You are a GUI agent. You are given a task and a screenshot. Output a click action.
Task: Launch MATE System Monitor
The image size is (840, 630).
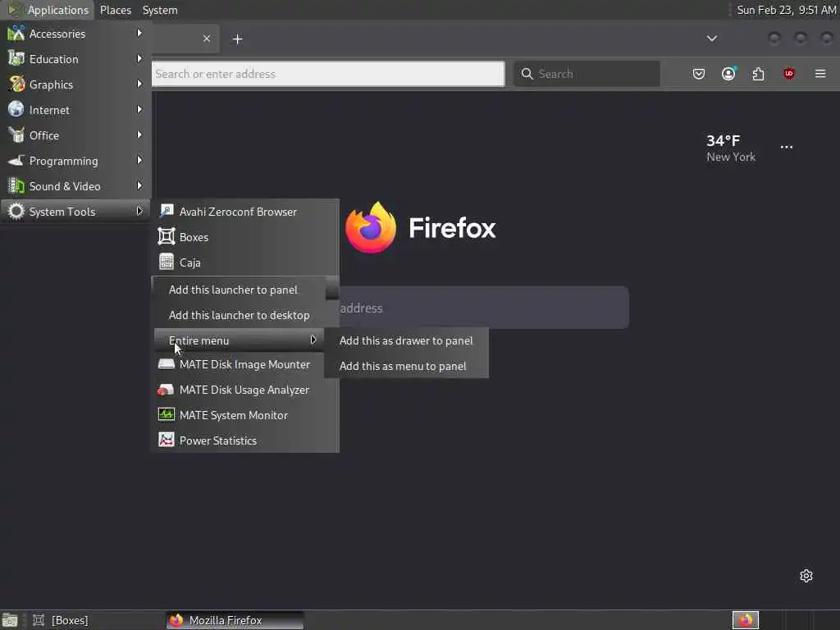(245, 415)
